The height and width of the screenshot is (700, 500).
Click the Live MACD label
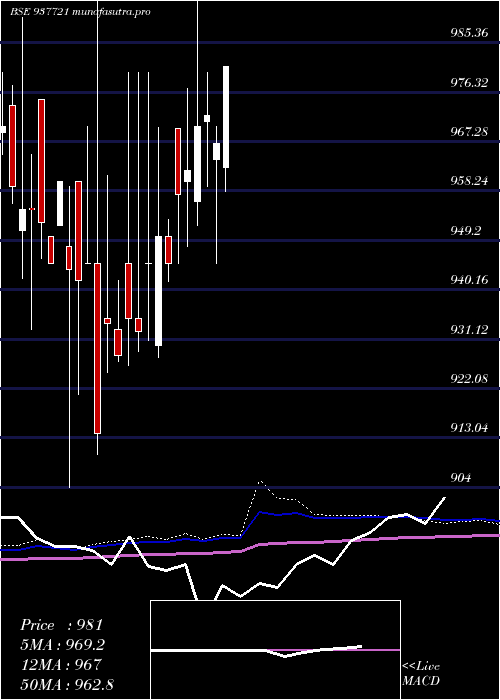click(x=421, y=674)
